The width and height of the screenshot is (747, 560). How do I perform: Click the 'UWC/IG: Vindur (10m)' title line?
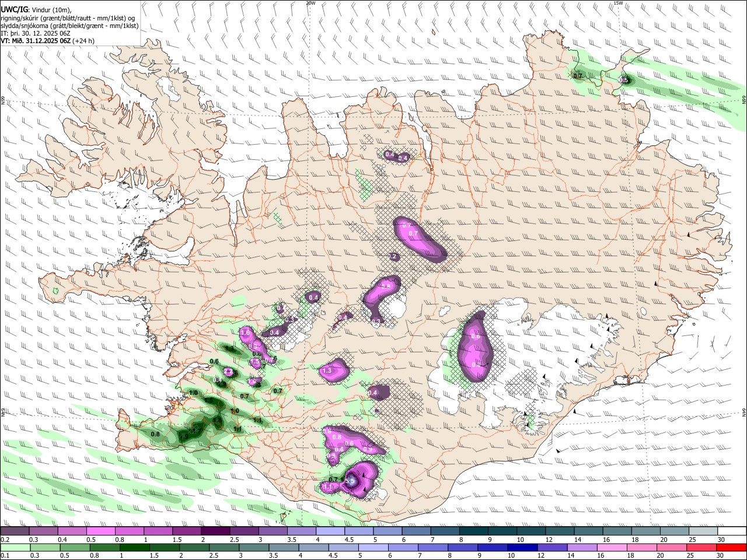click(36, 9)
